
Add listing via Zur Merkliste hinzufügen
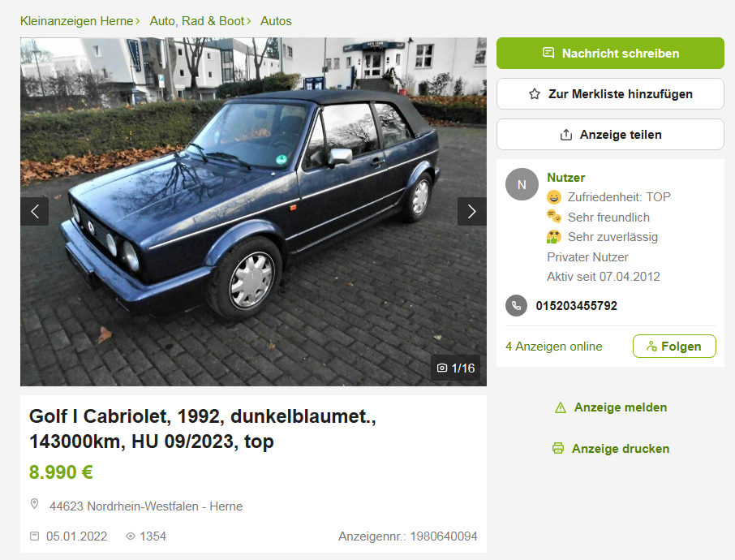tap(610, 94)
